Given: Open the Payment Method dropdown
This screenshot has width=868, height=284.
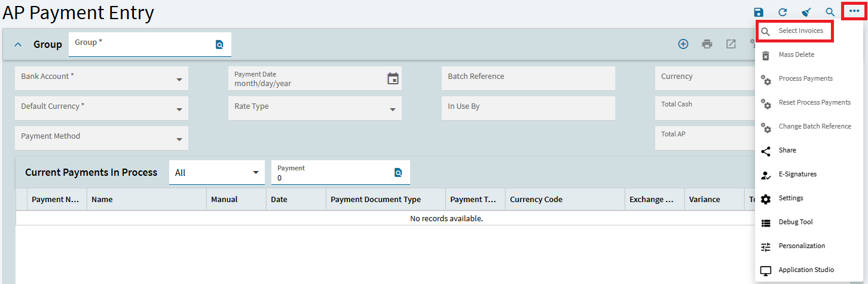Looking at the screenshot, I should coord(179,140).
